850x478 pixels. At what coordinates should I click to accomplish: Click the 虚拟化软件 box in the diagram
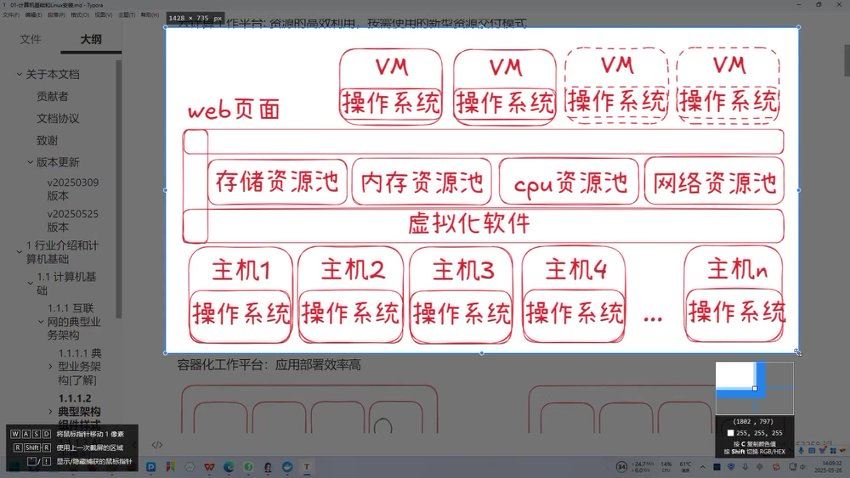click(x=470, y=223)
